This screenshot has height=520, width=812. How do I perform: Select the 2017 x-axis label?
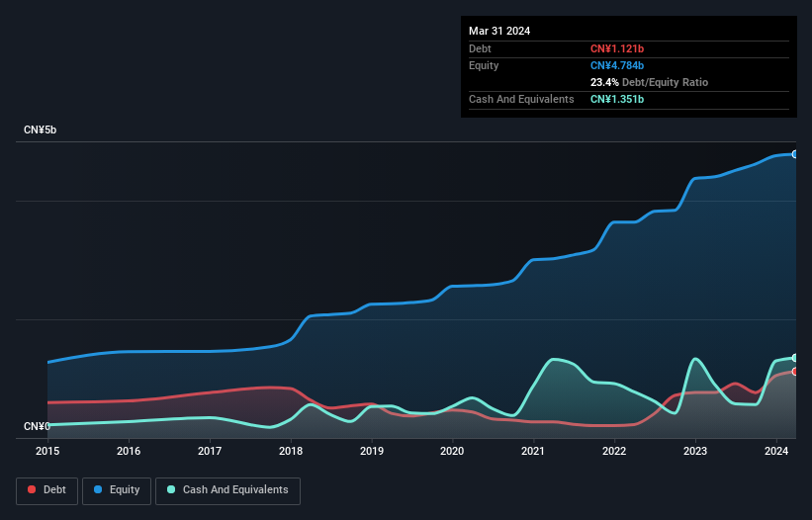coord(210,451)
